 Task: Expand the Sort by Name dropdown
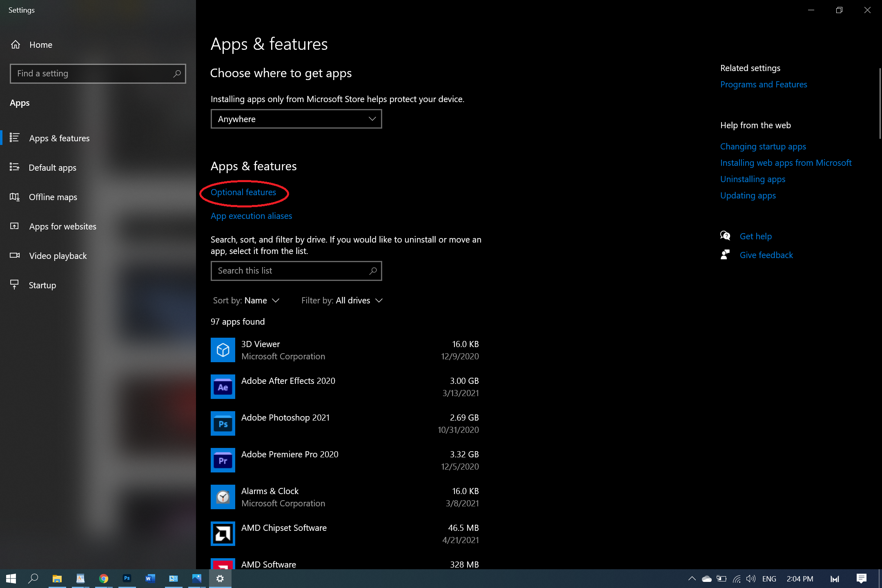pos(246,300)
